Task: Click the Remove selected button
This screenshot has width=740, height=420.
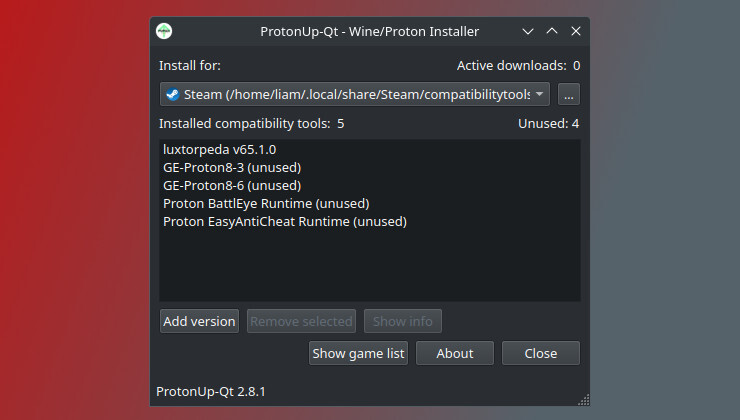Action: 301,321
